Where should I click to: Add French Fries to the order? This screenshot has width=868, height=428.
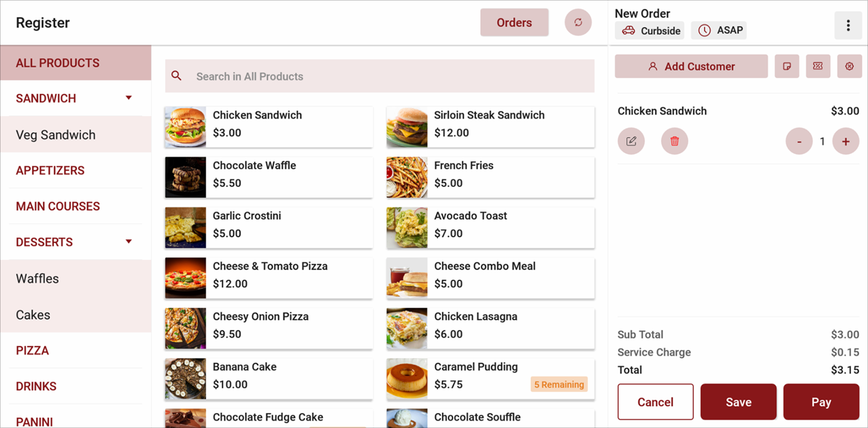490,177
